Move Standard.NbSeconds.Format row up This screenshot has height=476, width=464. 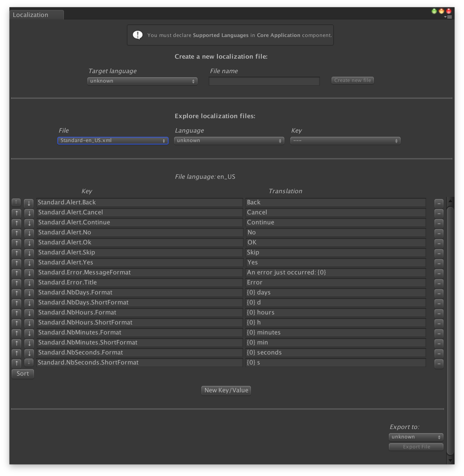[17, 353]
